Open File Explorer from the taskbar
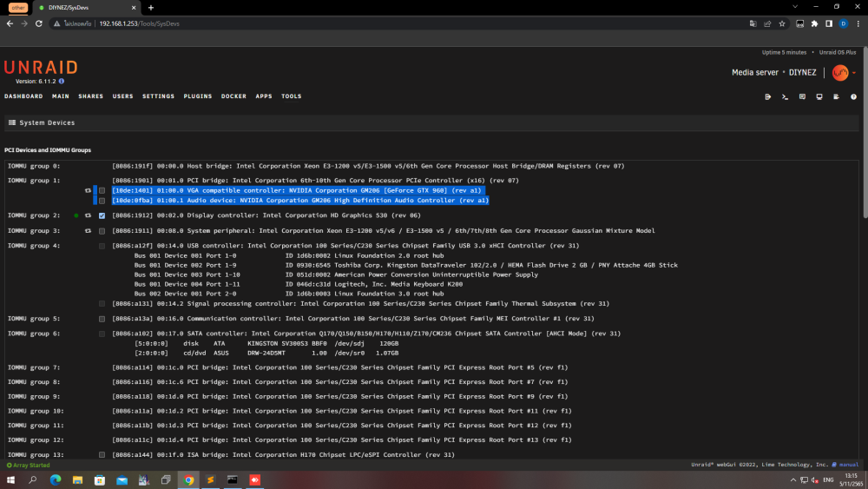This screenshot has height=489, width=868. point(77,480)
